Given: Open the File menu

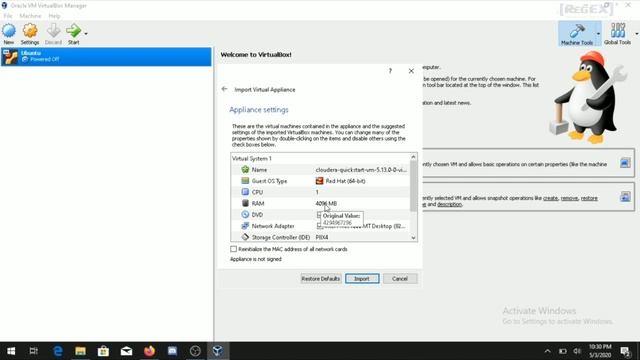Looking at the screenshot, I should click(x=8, y=16).
